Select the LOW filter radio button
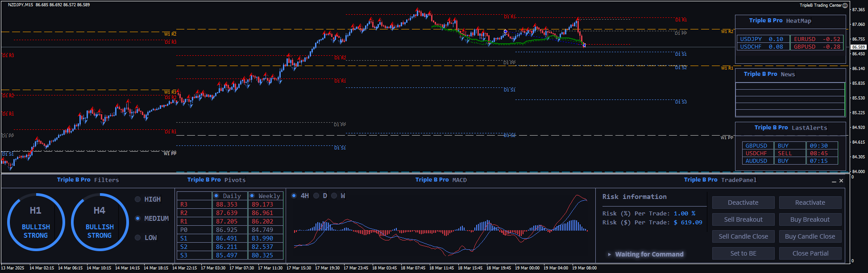Screen dimensions: 868x273 [138, 238]
